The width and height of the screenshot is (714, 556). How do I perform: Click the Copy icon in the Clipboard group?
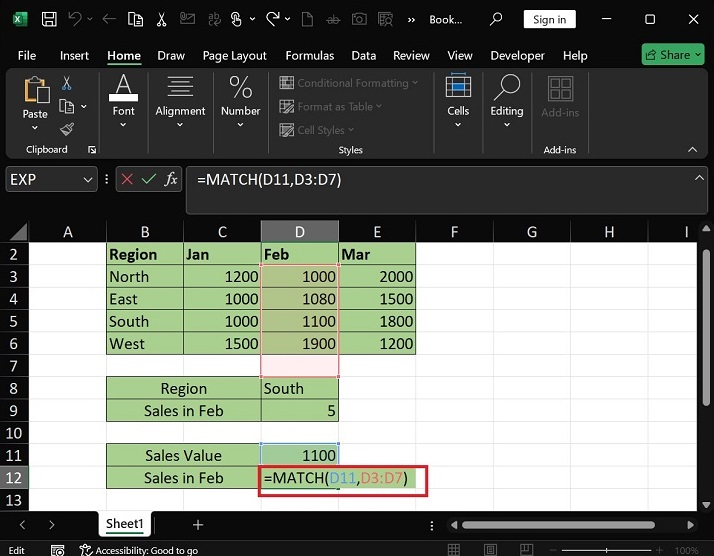(66, 106)
